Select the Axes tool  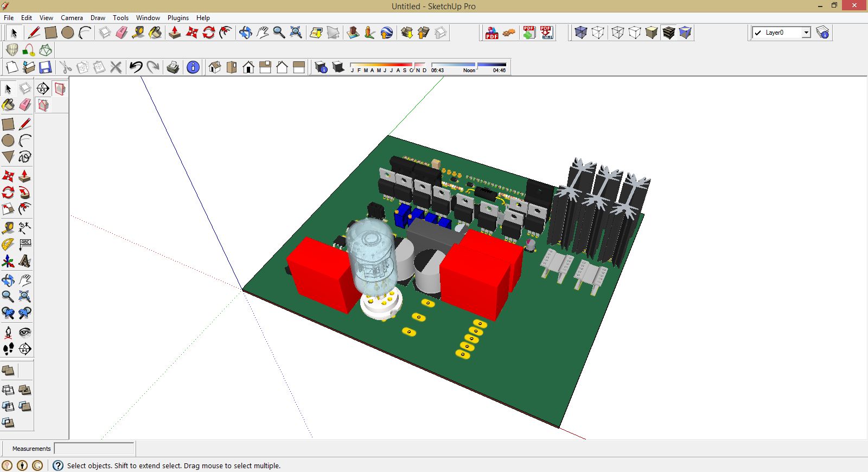(8, 261)
